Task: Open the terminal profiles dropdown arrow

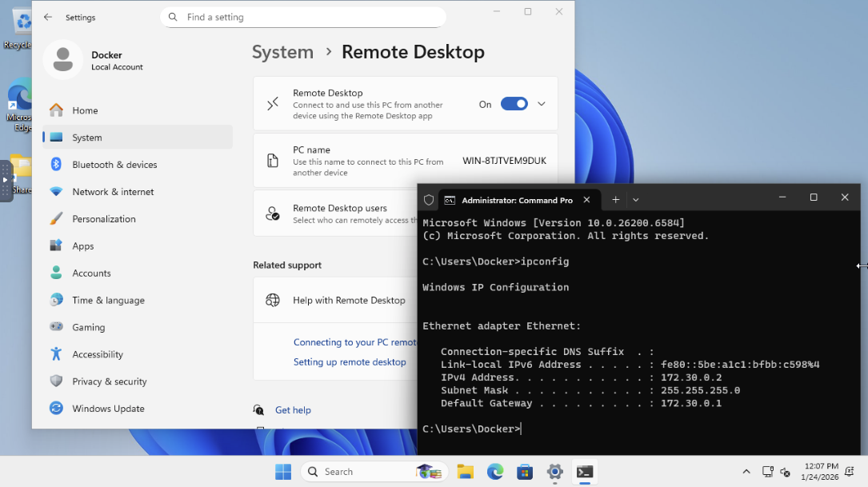Action: pos(636,200)
